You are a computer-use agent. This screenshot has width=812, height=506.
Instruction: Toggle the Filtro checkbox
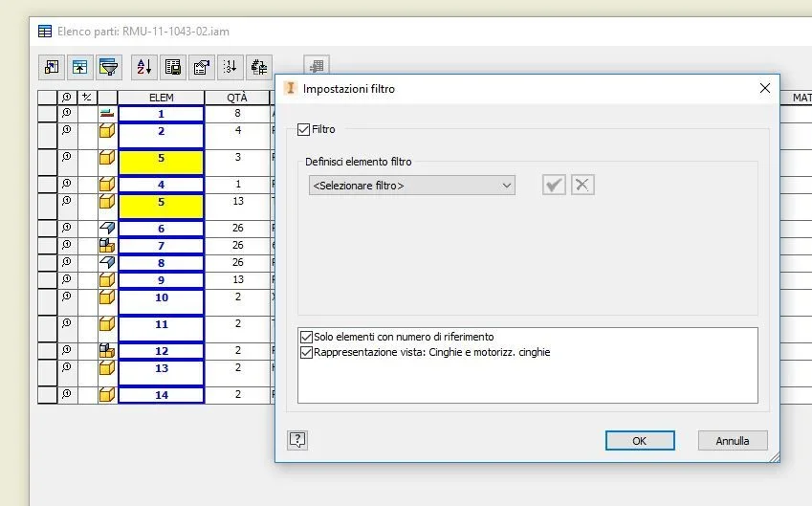[x=303, y=129]
